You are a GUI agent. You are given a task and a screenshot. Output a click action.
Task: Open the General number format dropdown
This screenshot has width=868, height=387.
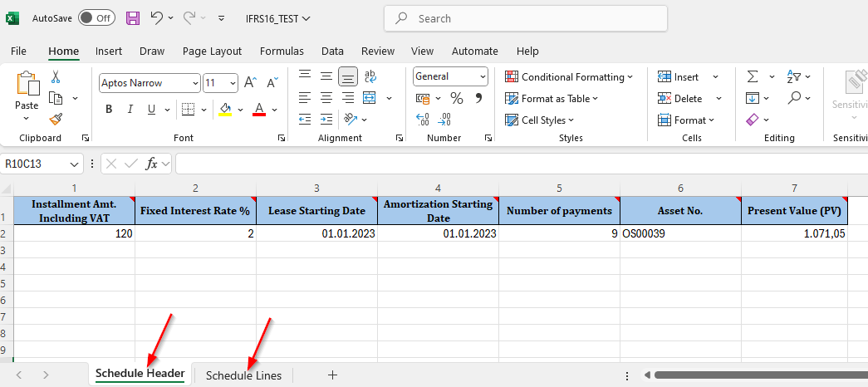483,76
